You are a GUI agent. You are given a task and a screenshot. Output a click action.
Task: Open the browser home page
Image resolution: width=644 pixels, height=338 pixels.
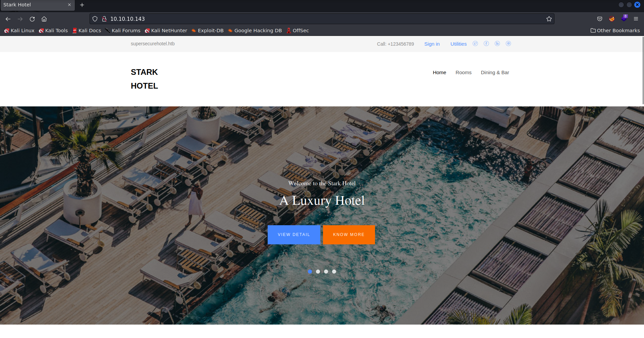pos(44,19)
